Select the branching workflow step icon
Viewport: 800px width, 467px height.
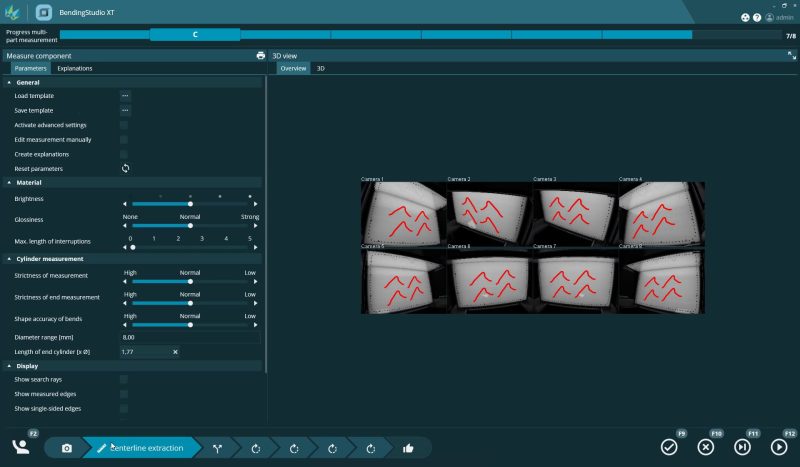pyautogui.click(x=217, y=448)
